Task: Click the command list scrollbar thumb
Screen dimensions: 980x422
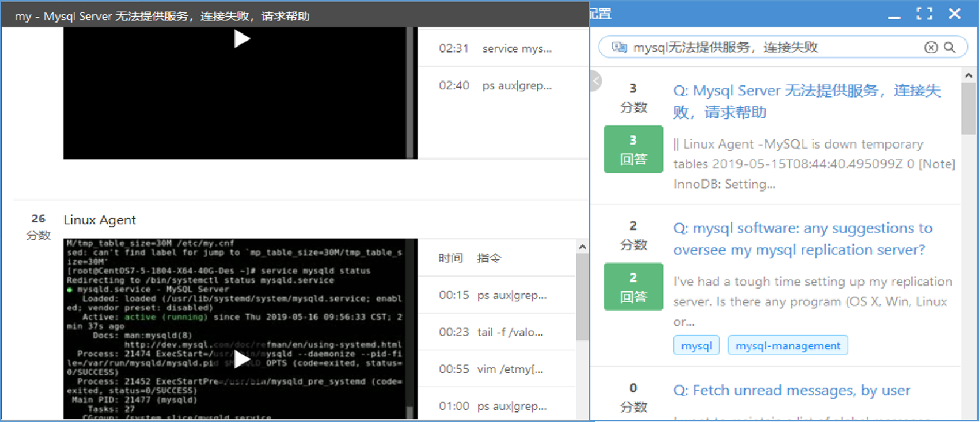Action: (x=582, y=297)
